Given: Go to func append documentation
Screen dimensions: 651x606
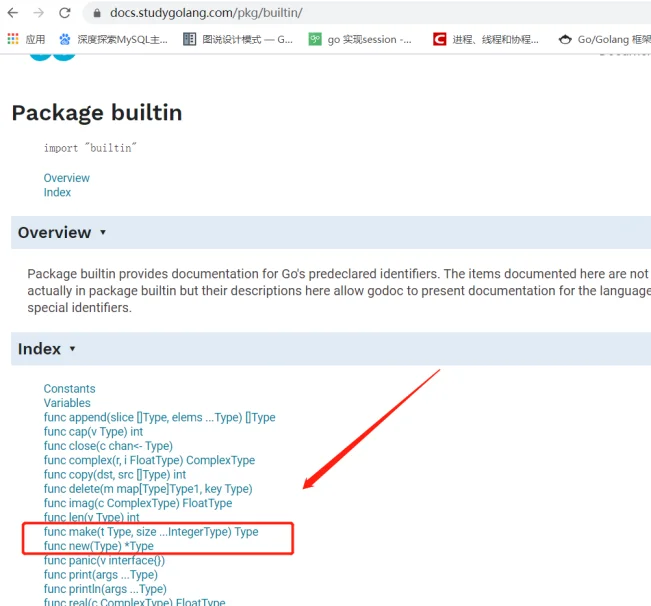Looking at the screenshot, I should tap(159, 417).
